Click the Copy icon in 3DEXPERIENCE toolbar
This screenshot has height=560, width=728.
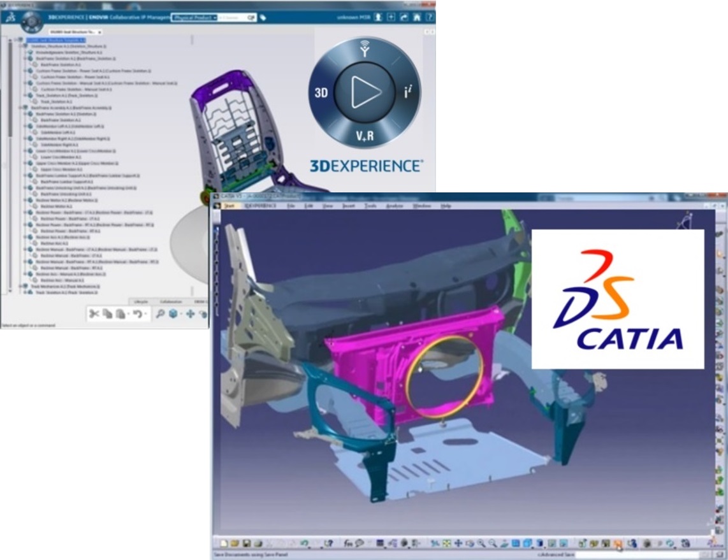(x=107, y=313)
